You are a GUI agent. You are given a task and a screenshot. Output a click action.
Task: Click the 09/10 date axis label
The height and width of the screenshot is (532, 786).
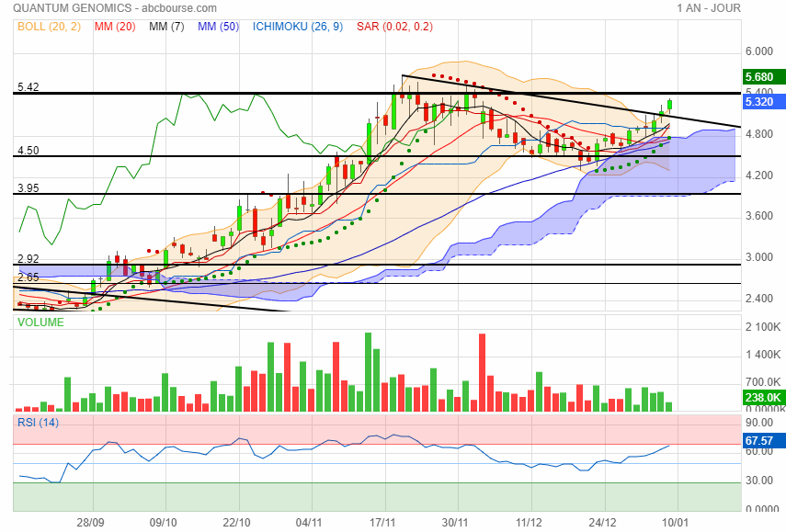[164, 523]
